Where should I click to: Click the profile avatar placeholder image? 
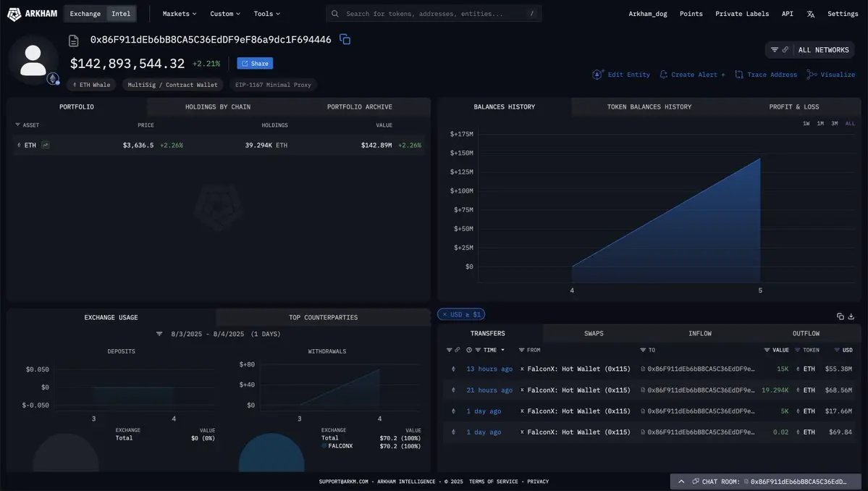[33, 60]
